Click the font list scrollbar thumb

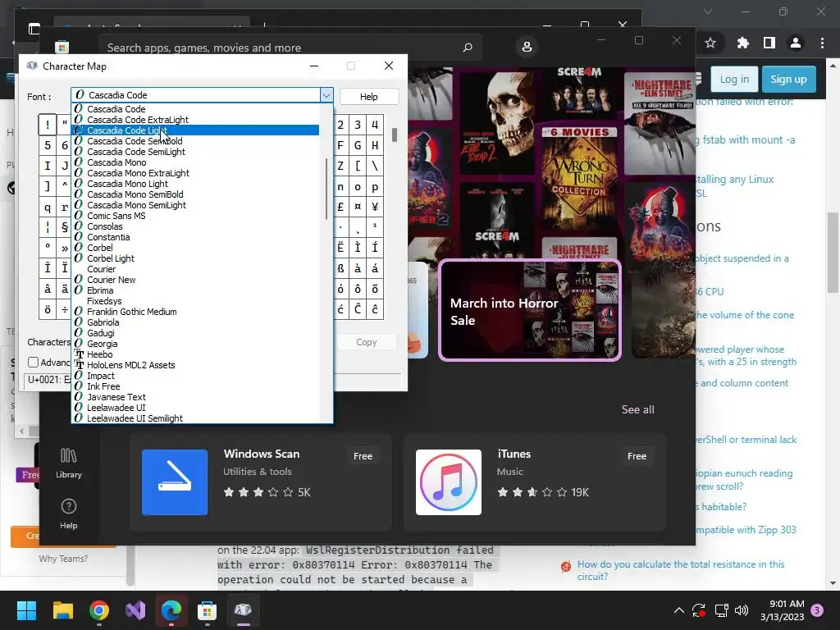coord(326,189)
